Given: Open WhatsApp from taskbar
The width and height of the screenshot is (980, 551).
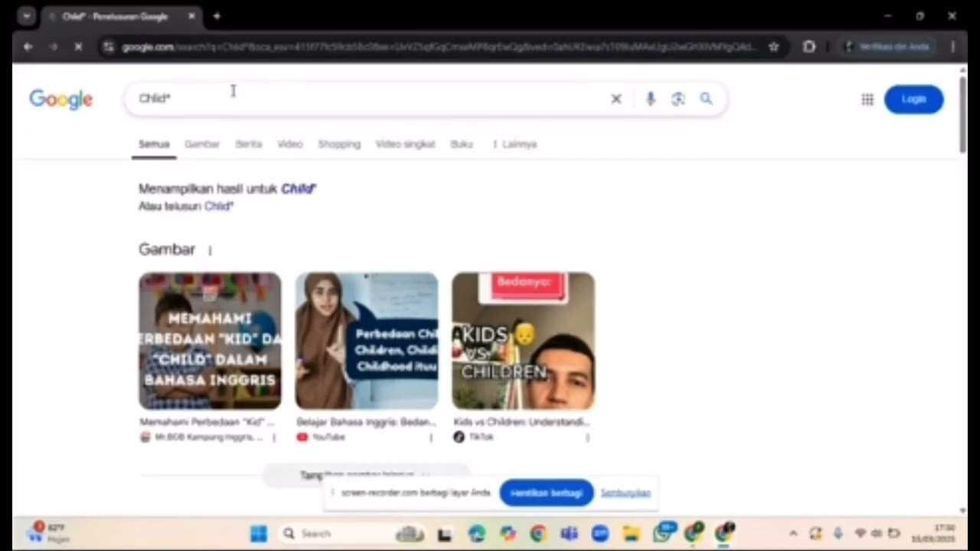Looking at the screenshot, I should [665, 533].
